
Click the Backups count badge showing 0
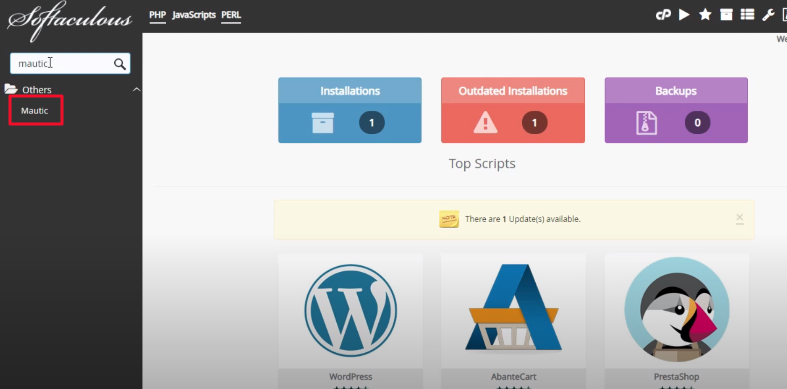coord(698,123)
